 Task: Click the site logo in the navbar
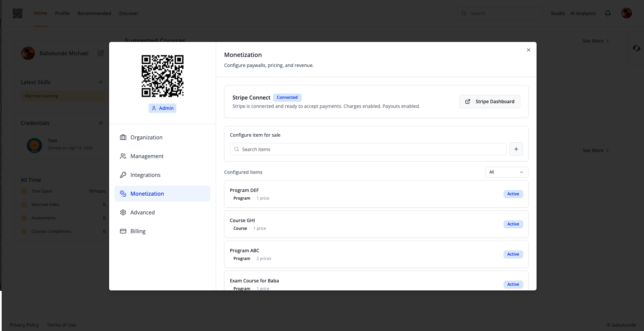(x=18, y=13)
